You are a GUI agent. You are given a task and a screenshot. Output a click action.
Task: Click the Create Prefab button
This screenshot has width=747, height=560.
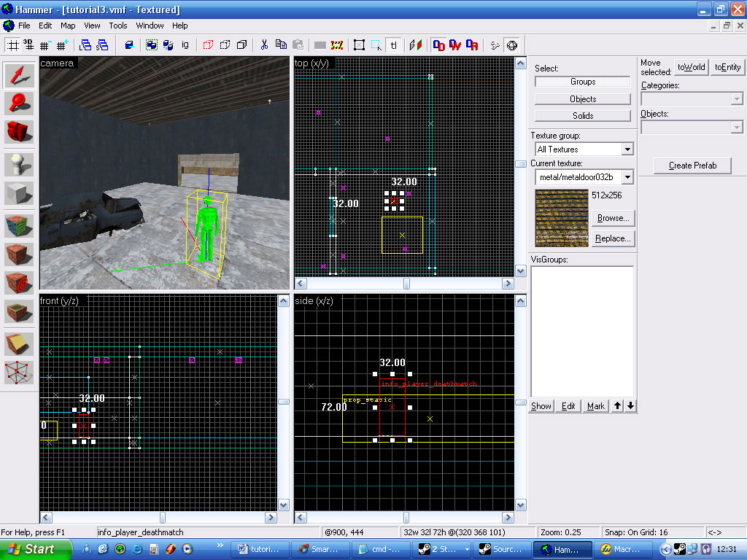point(692,166)
